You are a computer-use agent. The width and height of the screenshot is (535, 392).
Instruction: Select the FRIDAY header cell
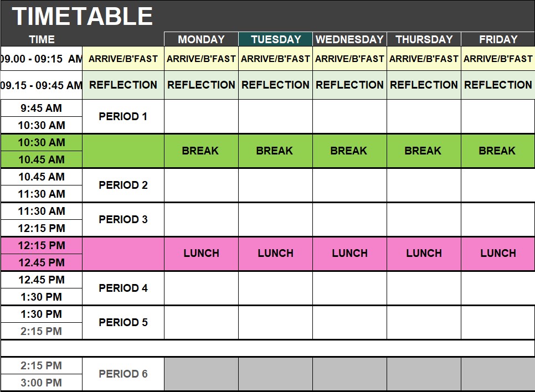(x=498, y=39)
